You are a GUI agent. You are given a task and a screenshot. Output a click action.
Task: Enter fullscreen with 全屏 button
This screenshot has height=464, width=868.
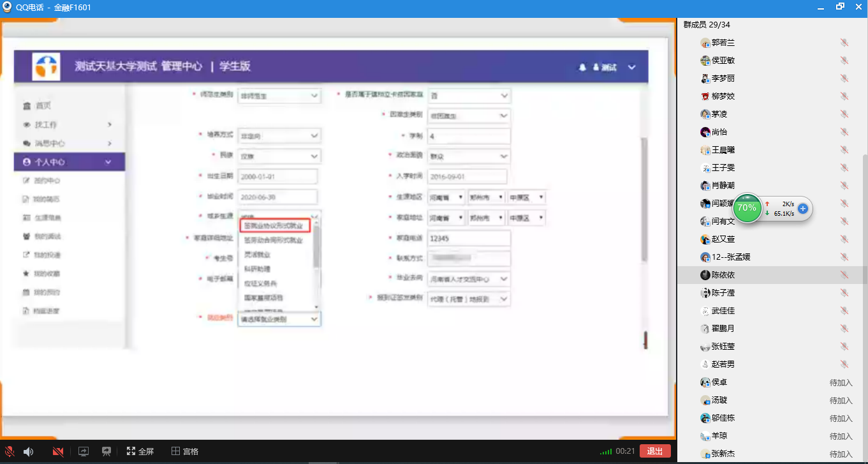click(140, 451)
